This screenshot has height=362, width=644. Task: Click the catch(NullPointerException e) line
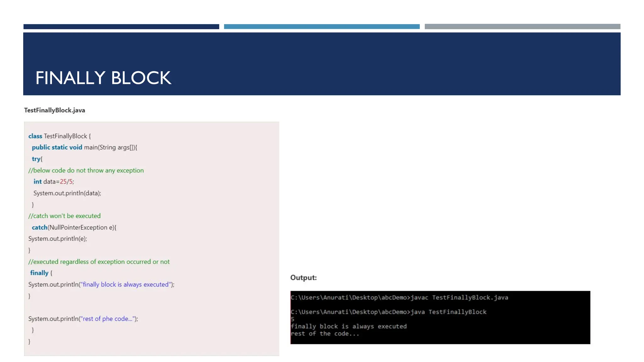tap(74, 228)
